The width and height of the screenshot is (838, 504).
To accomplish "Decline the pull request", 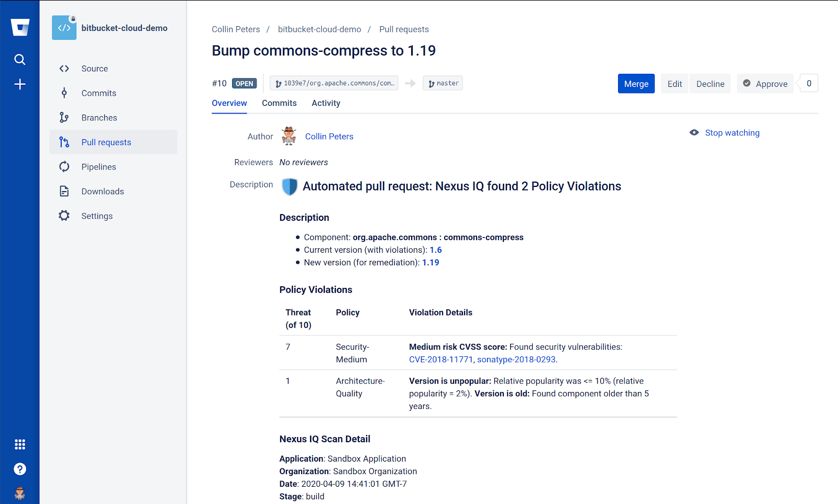I will (x=710, y=83).
